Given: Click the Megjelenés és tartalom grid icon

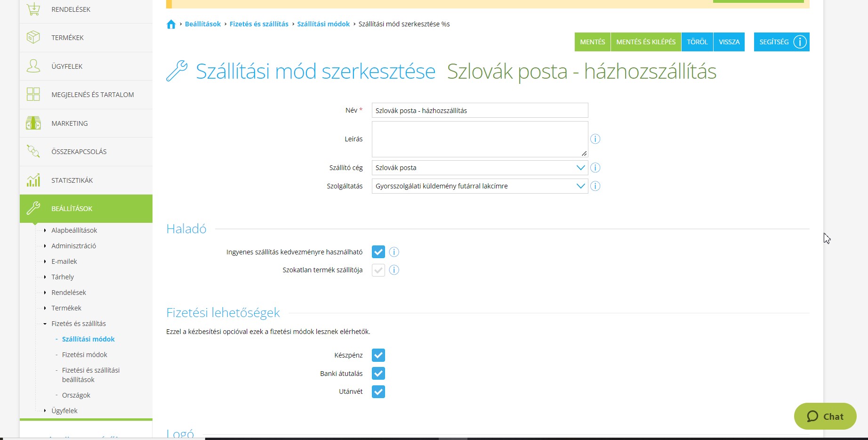Looking at the screenshot, I should coord(33,94).
